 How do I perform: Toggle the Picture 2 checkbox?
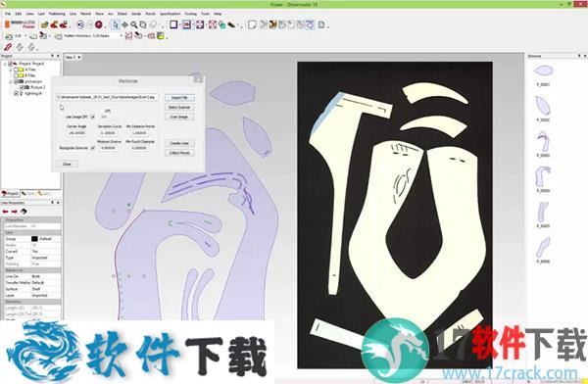[x=22, y=87]
